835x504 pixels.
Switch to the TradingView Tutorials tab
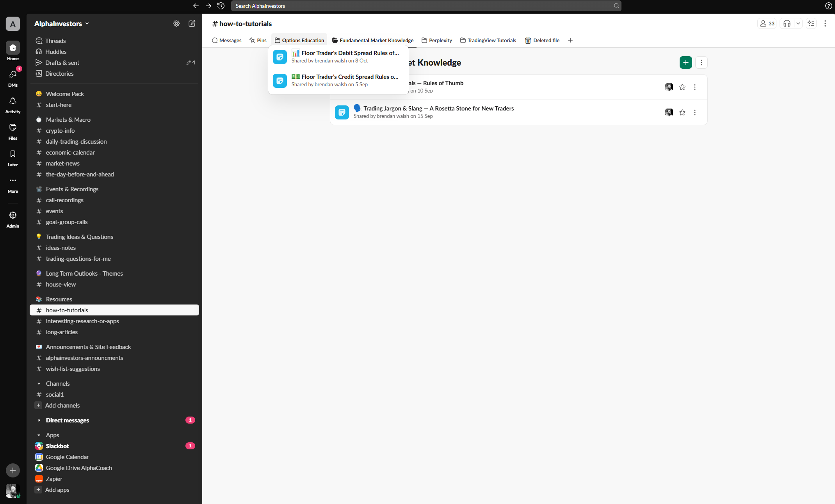point(488,40)
